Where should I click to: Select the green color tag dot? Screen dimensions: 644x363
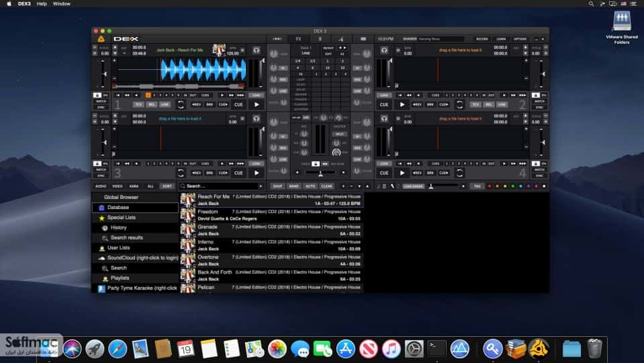coord(513,186)
